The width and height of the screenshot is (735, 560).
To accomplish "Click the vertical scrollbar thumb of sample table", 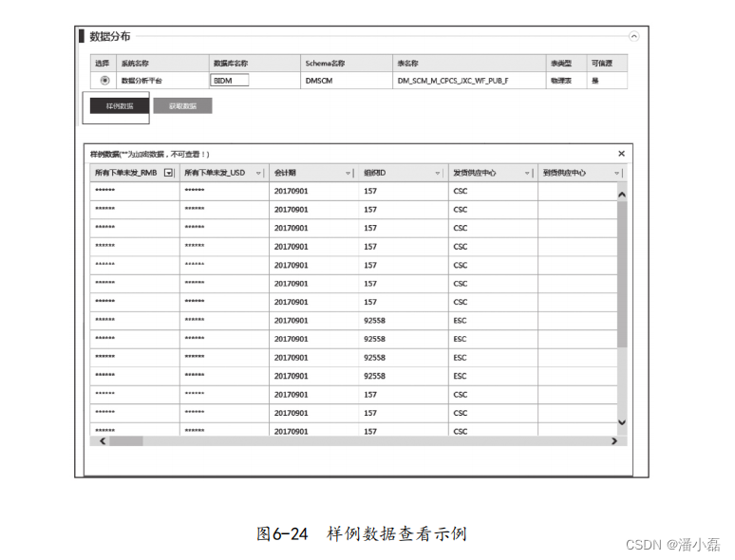I will pyautogui.click(x=622, y=274).
